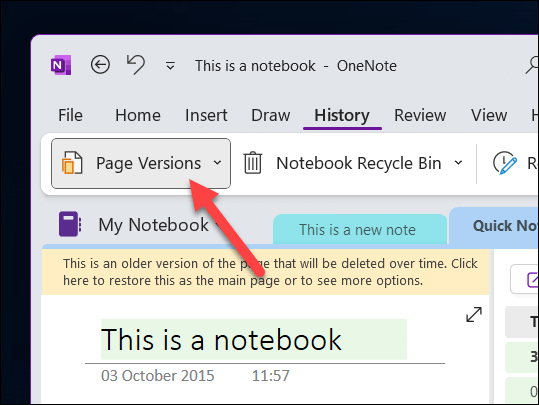Click the clock-and-pencil recent edits icon
Screen dimensions: 539x405
(x=504, y=163)
